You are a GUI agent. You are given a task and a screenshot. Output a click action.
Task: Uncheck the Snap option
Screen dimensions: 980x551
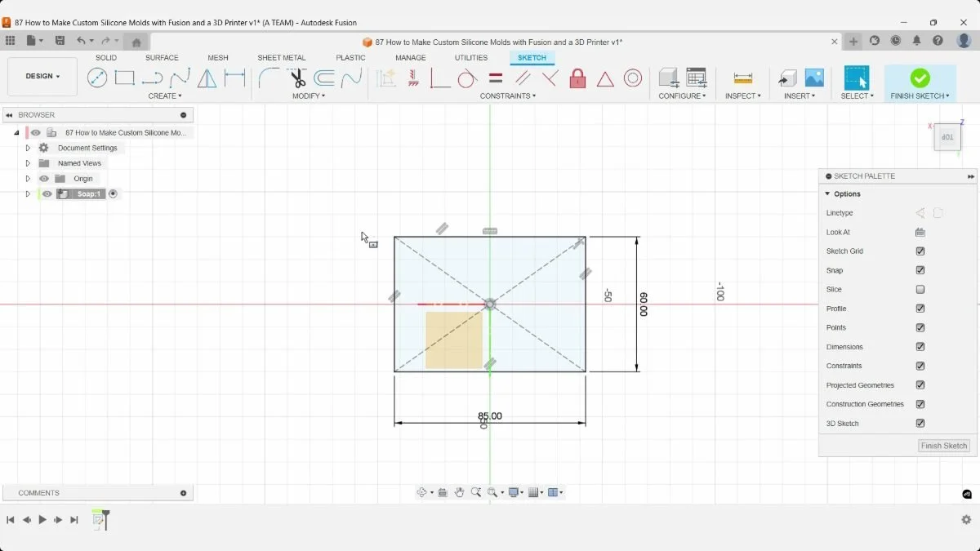[x=920, y=270]
